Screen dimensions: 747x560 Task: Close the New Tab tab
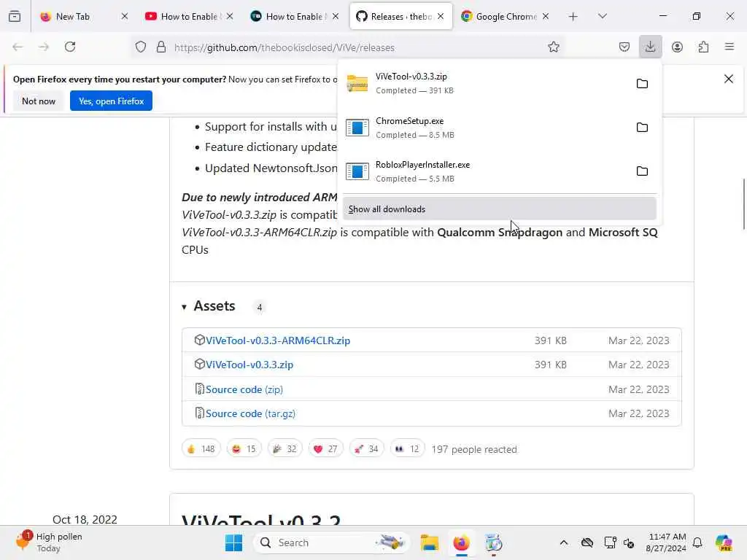(x=124, y=16)
